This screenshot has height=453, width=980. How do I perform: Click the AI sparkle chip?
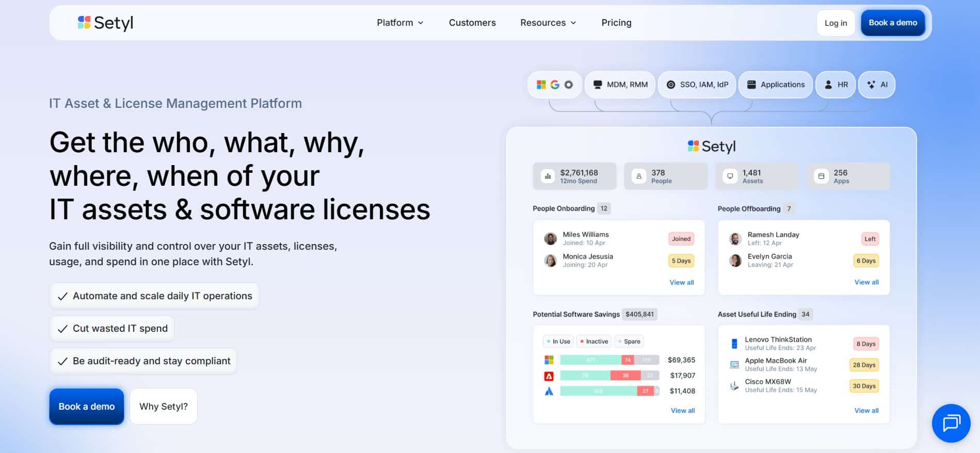click(877, 85)
